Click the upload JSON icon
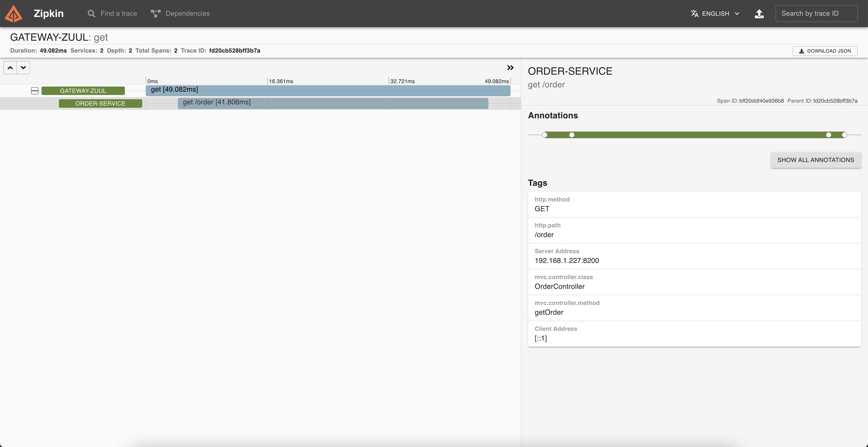868x447 pixels. 759,14
